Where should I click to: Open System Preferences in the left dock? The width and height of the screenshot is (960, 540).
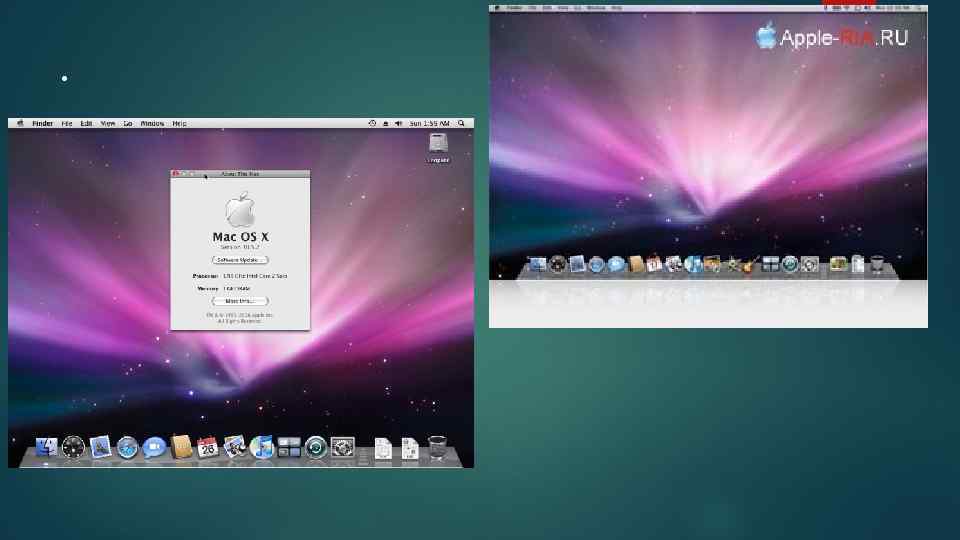(x=343, y=448)
